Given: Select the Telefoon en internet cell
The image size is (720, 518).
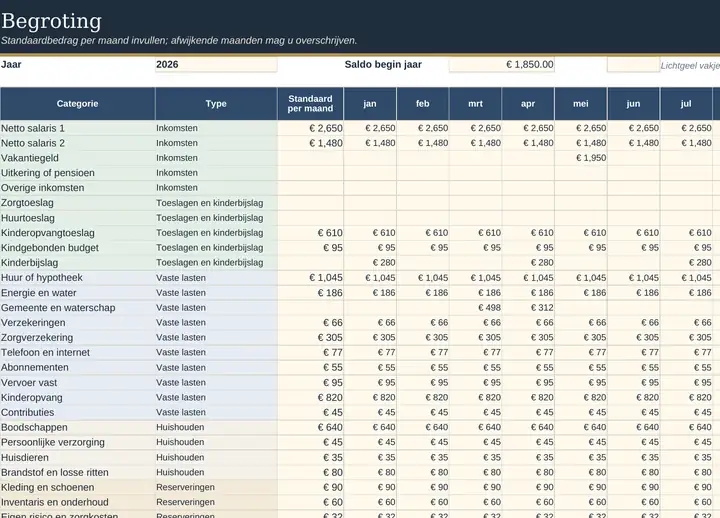Looking at the screenshot, I should [78, 353].
